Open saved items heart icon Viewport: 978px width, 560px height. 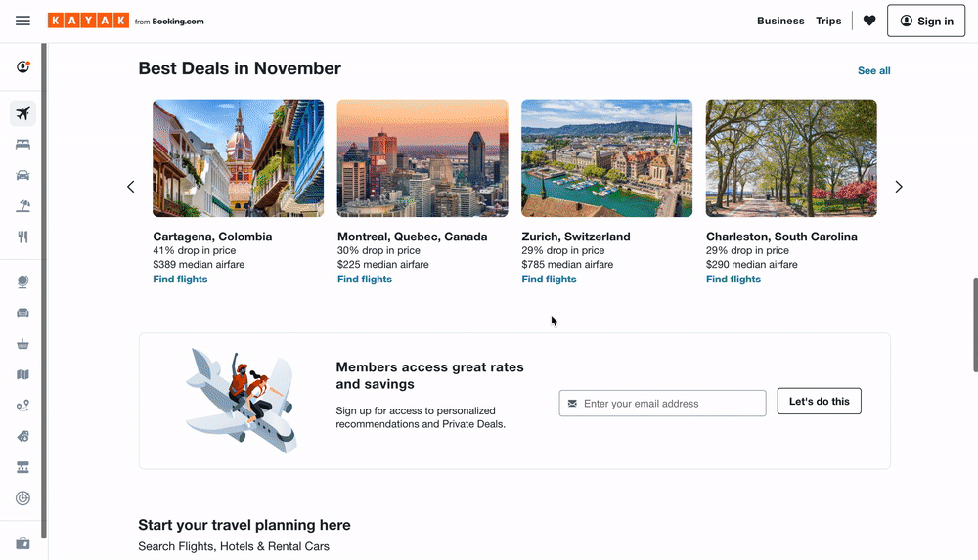click(869, 21)
